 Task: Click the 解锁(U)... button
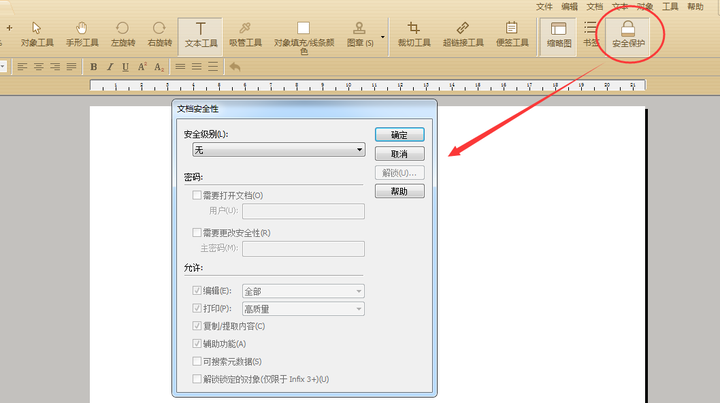click(x=399, y=173)
